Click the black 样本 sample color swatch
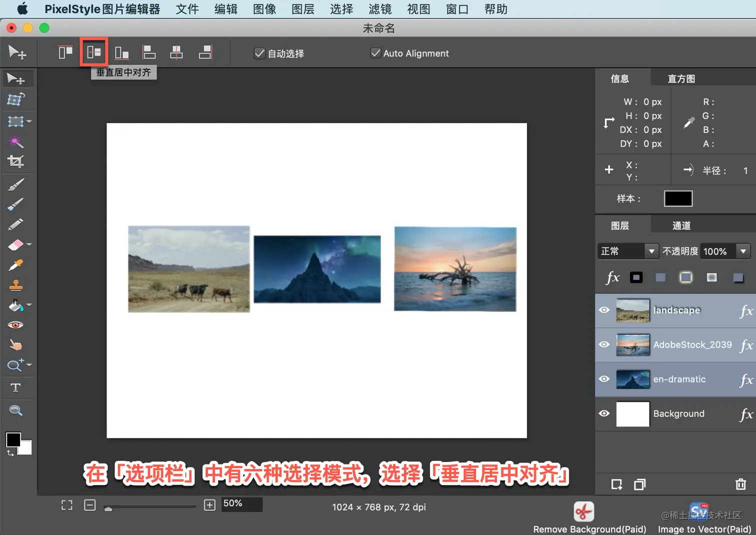Screen dimensions: 756x535 (678, 198)
